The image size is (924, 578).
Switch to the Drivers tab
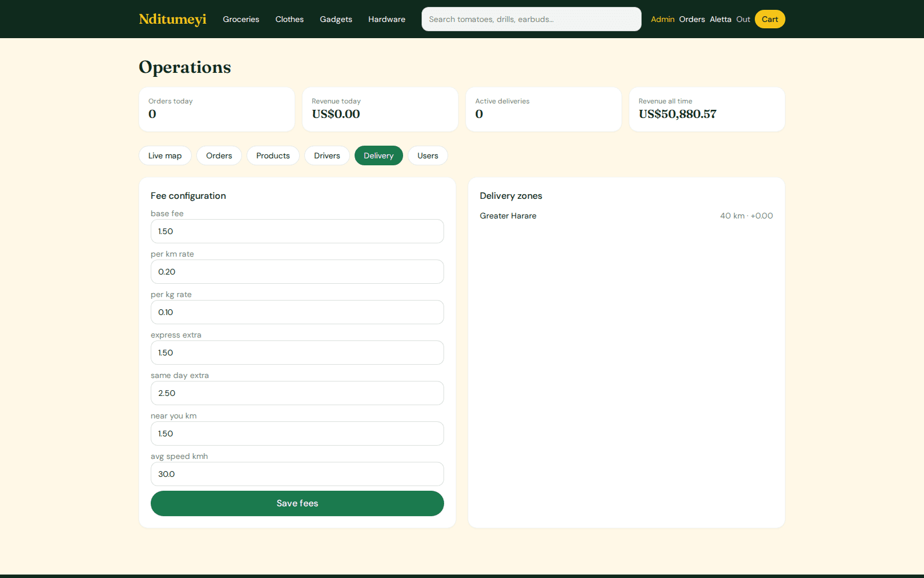(327, 155)
